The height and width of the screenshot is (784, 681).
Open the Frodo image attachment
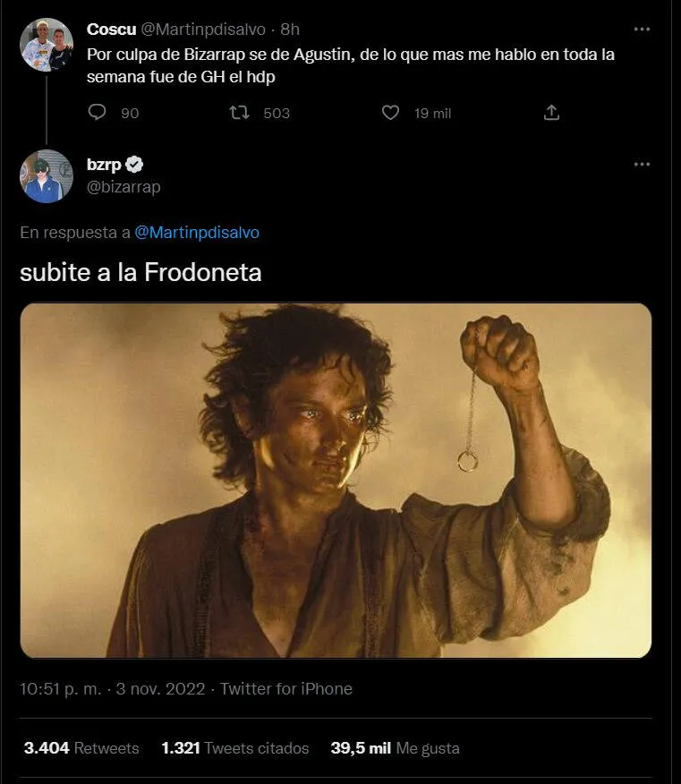coord(336,481)
